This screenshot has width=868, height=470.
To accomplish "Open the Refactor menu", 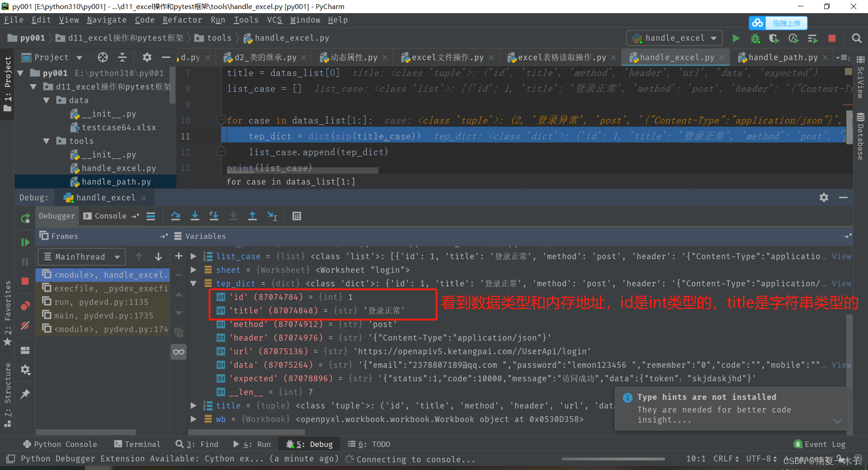I will [x=182, y=20].
